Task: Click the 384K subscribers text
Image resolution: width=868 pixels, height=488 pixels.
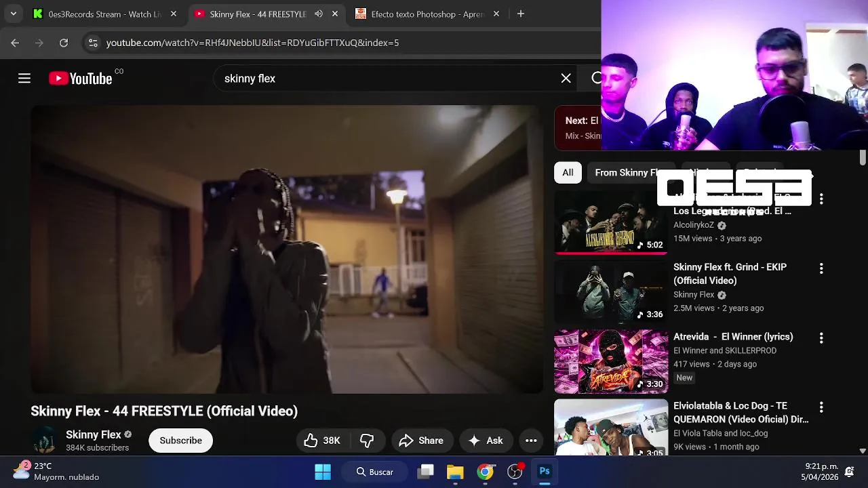Action: (97, 448)
